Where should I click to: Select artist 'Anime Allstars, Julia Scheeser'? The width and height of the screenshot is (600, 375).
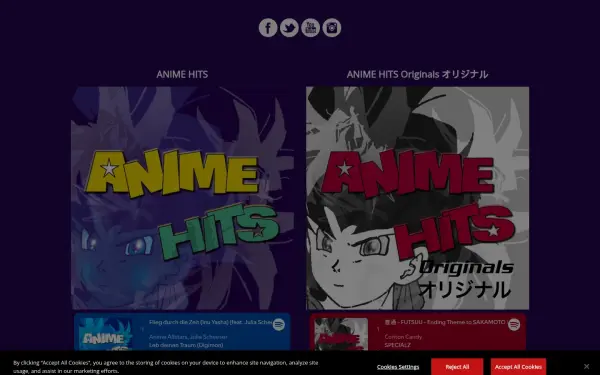[x=188, y=337]
